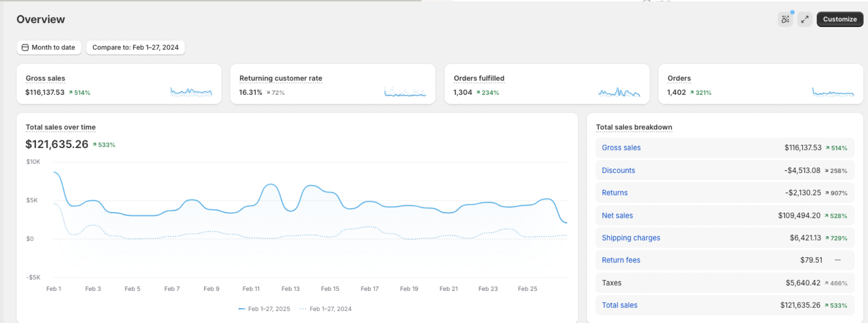
Task: Click the Feb 25 x-axis label
Action: pyautogui.click(x=527, y=289)
